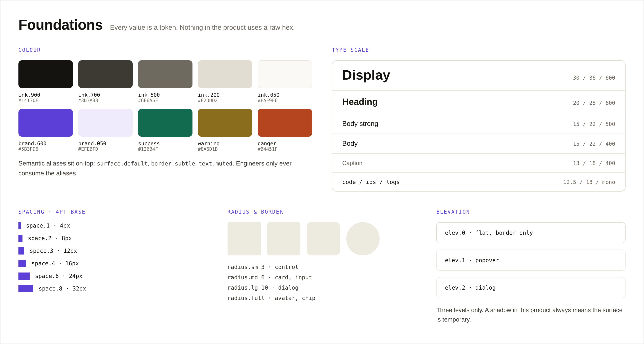Screen dimensions: 644x344
Task: Click the '12.5 / 18 / mono' value
Action: click(589, 182)
